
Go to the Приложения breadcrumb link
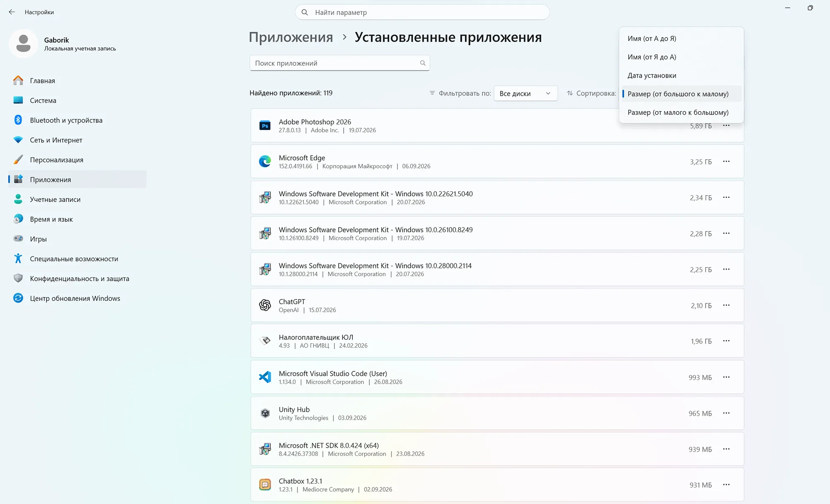pos(291,37)
